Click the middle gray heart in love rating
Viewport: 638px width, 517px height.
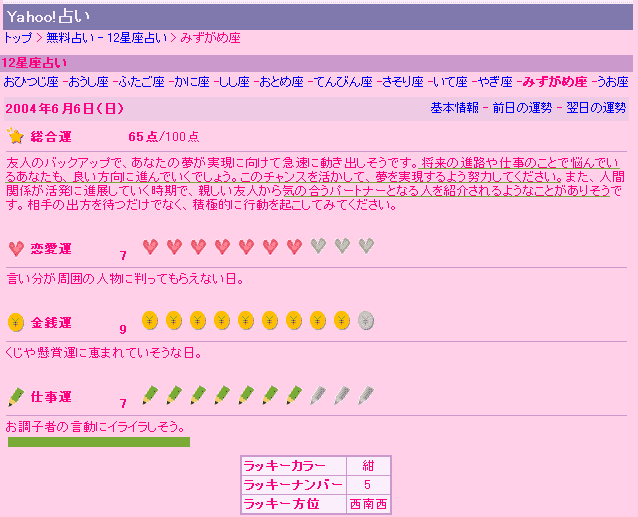click(x=343, y=246)
